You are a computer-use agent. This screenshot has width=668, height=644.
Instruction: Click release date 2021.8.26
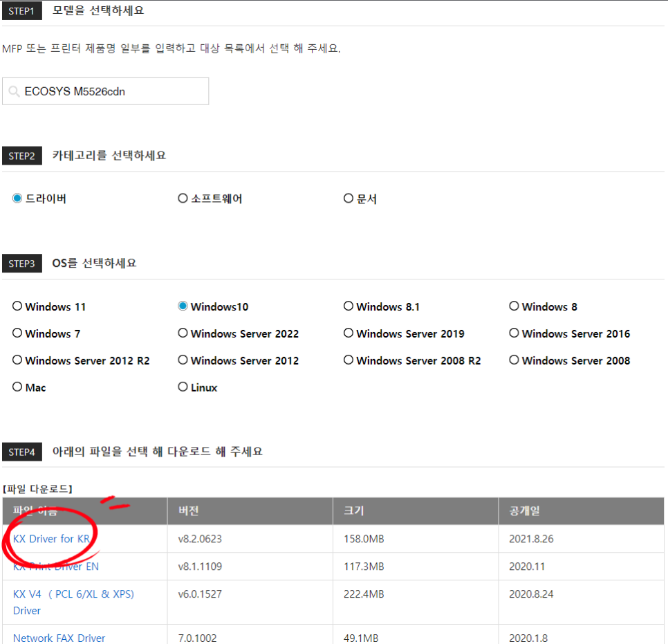[531, 539]
